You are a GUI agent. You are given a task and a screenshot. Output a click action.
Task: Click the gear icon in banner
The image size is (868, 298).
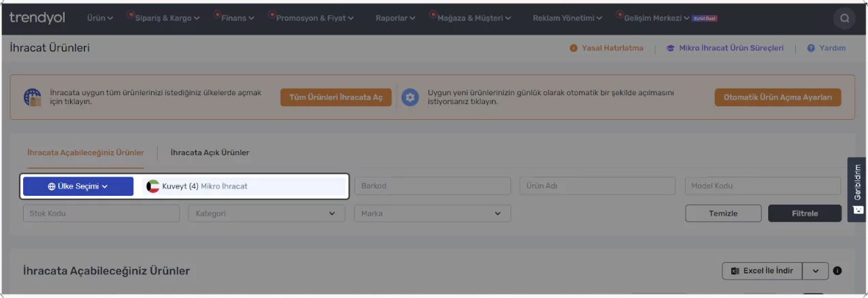coord(410,97)
